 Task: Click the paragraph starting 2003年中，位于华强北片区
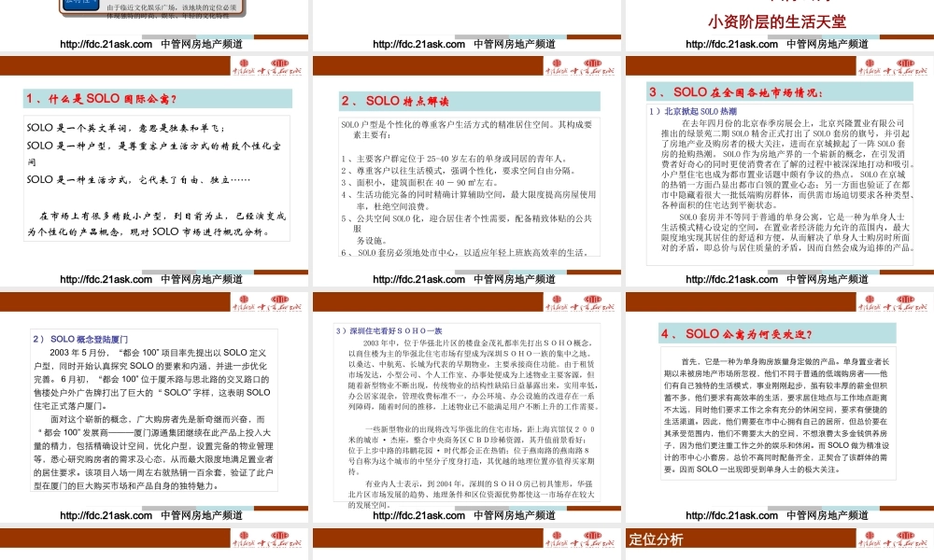pos(473,375)
